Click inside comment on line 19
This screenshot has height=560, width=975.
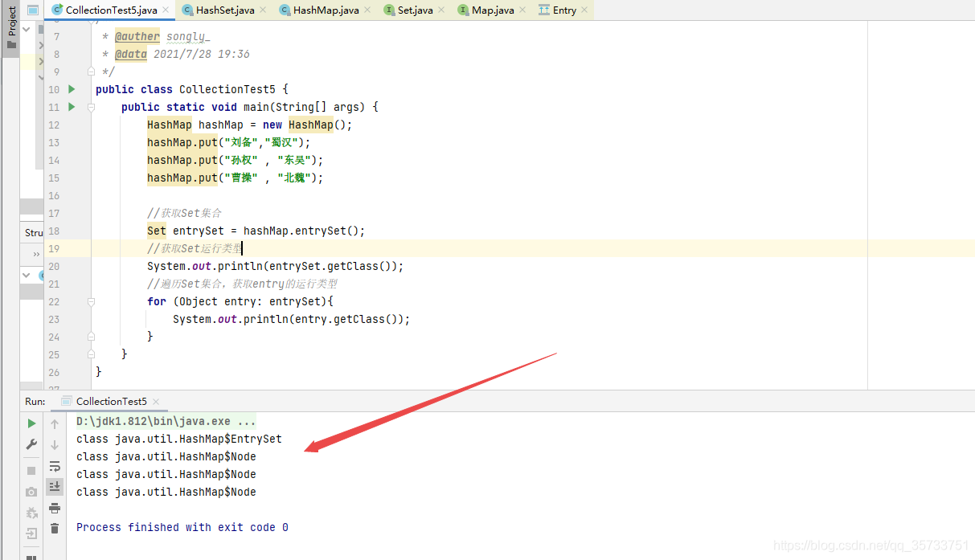(x=195, y=248)
